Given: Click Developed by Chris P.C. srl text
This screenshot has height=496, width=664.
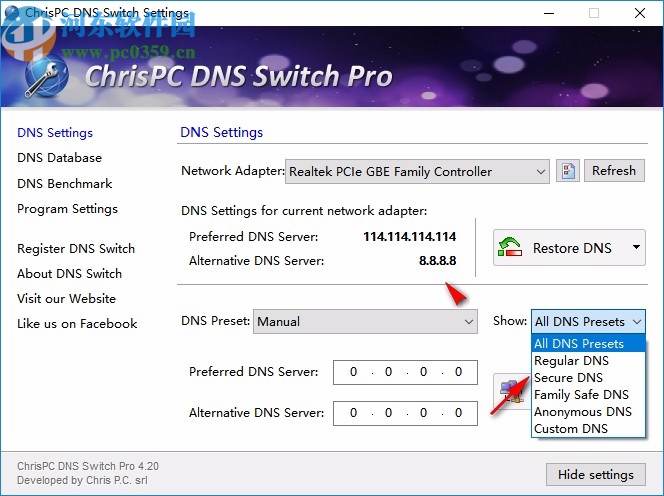Looking at the screenshot, I should pyautogui.click(x=82, y=480).
